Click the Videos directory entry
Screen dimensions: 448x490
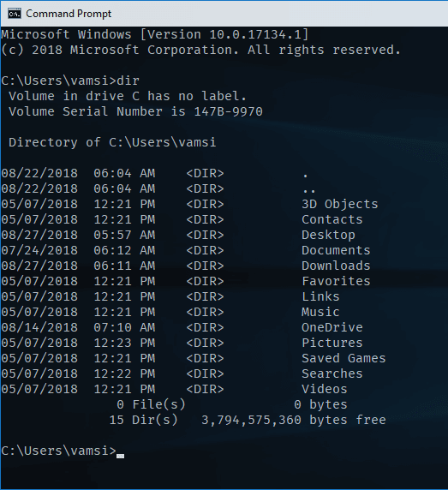pyautogui.click(x=325, y=389)
